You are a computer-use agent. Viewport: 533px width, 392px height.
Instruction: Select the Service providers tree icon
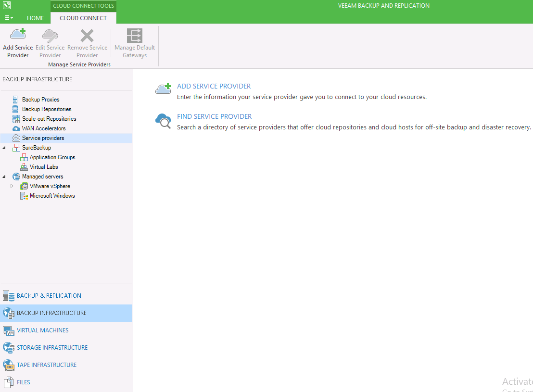point(16,138)
